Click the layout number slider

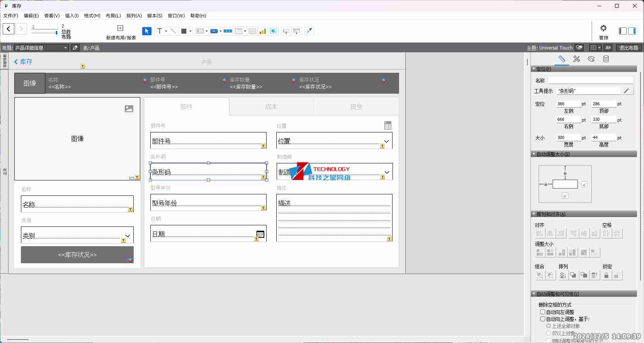pyautogui.click(x=44, y=33)
